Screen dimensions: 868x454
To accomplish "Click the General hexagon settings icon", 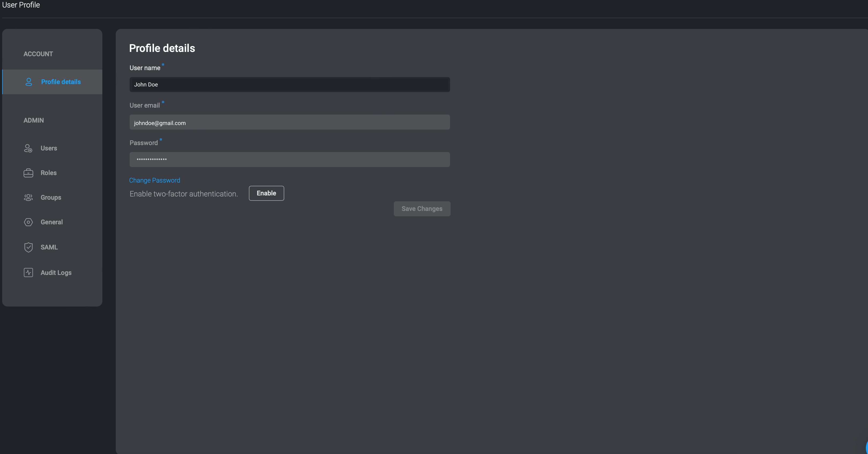I will point(28,222).
